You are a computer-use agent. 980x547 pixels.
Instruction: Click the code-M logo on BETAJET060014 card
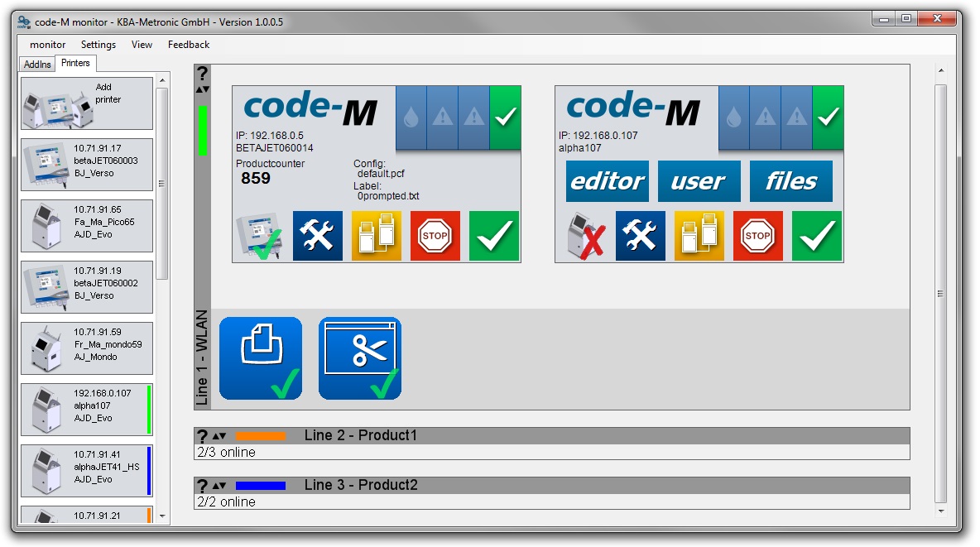coord(310,108)
